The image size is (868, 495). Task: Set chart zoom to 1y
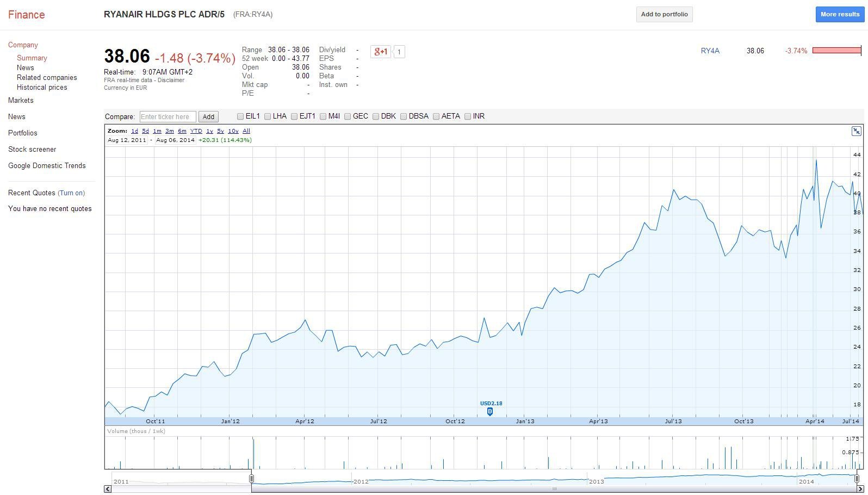(209, 131)
